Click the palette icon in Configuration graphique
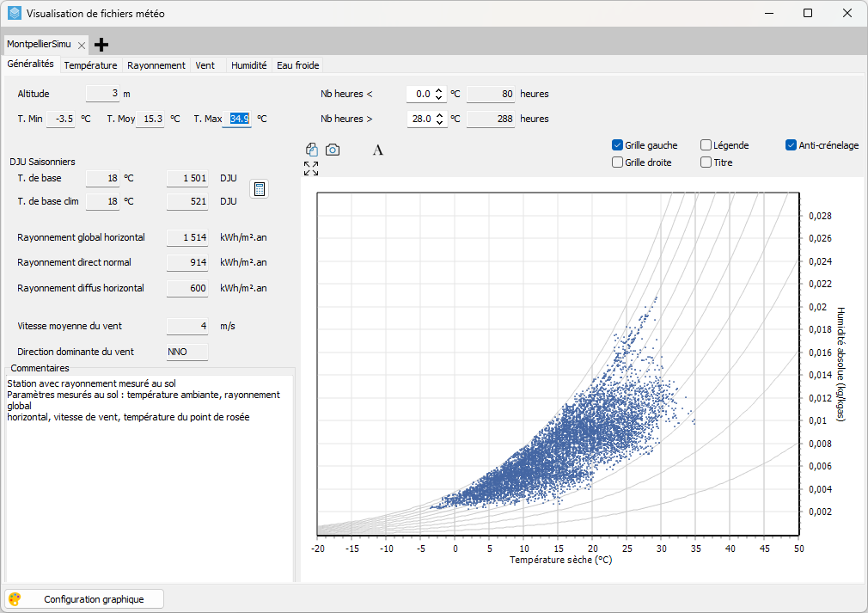This screenshot has height=613, width=868. pyautogui.click(x=15, y=599)
